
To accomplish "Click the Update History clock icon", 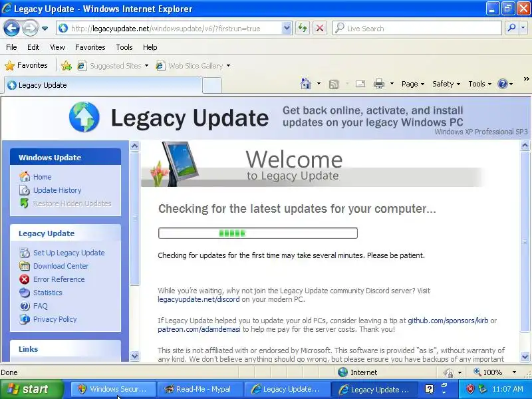I will pos(25,190).
